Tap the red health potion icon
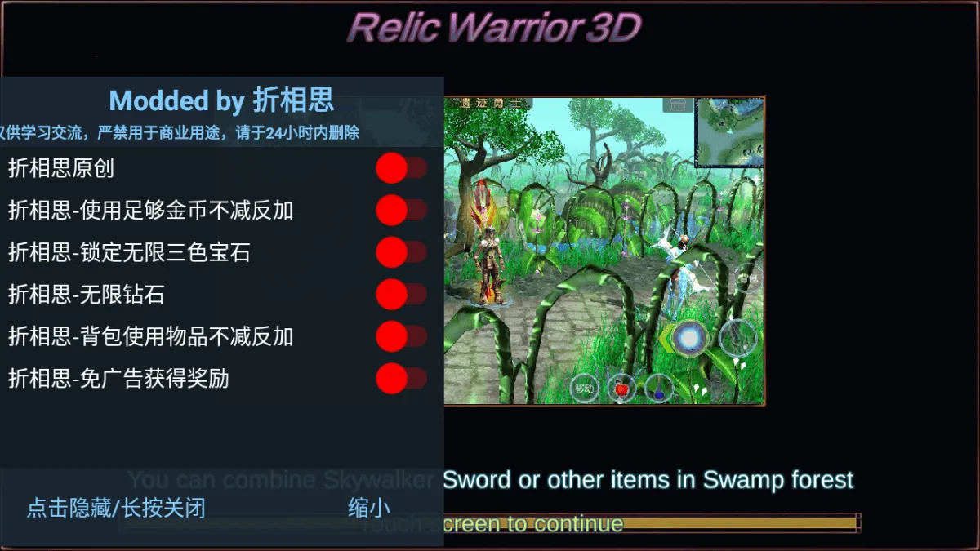 coord(622,389)
